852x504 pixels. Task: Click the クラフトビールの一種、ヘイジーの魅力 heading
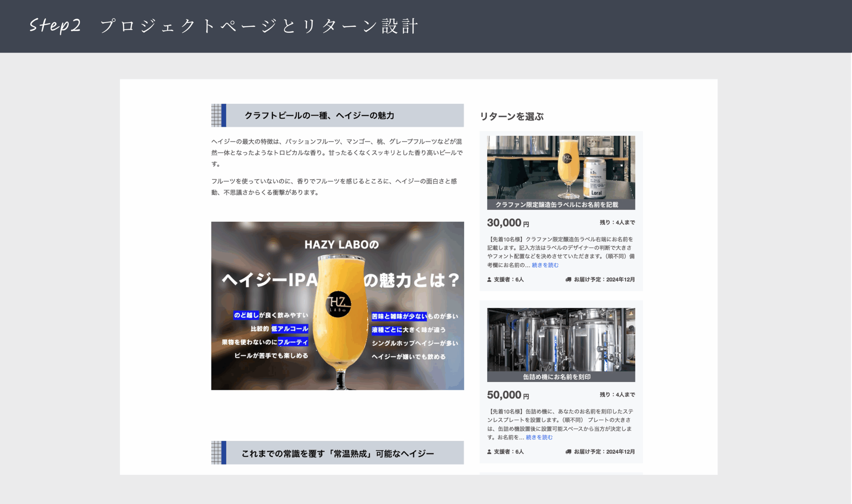click(319, 115)
